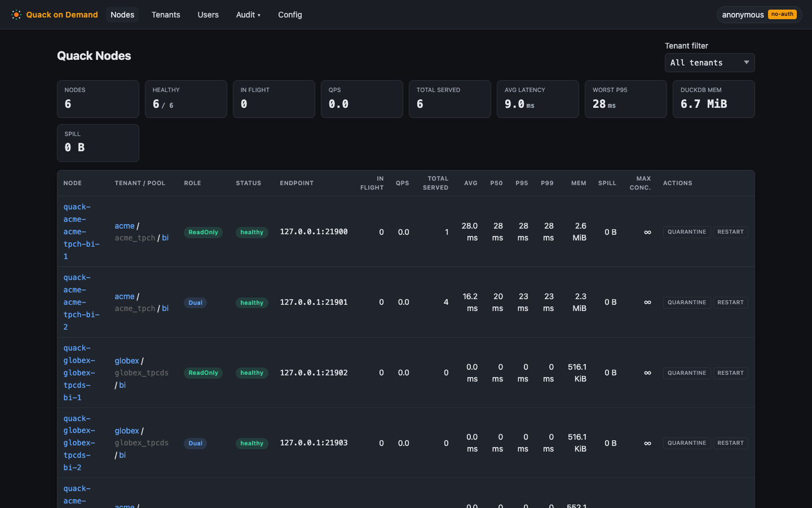Click the healthy status badge for 21900

251,232
